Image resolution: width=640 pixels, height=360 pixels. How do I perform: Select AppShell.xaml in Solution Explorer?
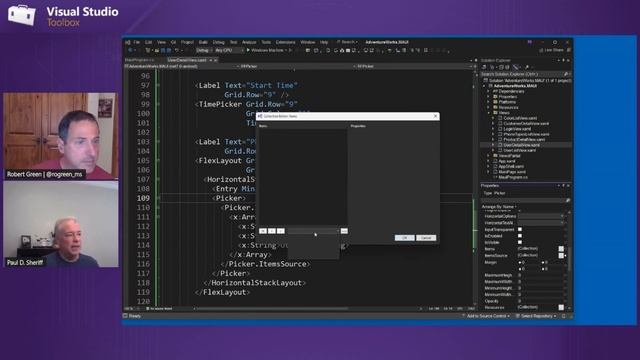click(511, 166)
